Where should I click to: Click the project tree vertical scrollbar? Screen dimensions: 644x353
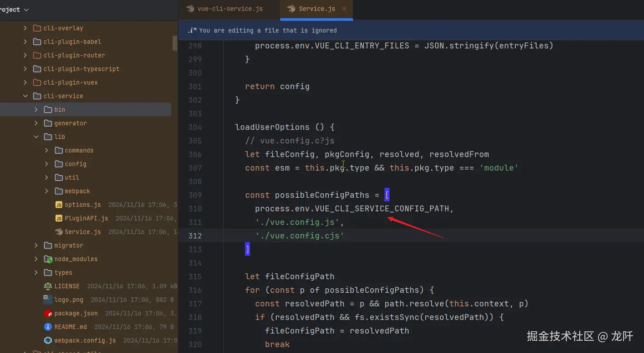point(175,43)
